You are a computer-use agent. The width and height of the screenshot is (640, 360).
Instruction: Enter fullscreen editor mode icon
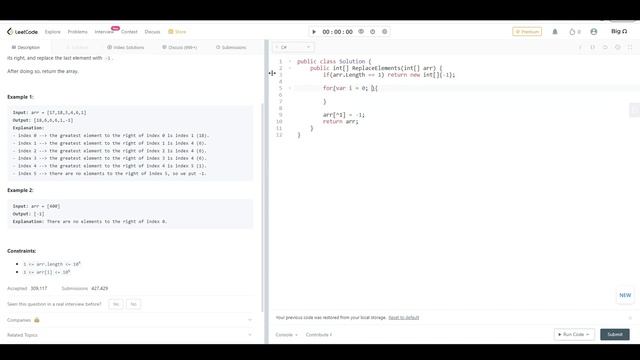(x=630, y=47)
